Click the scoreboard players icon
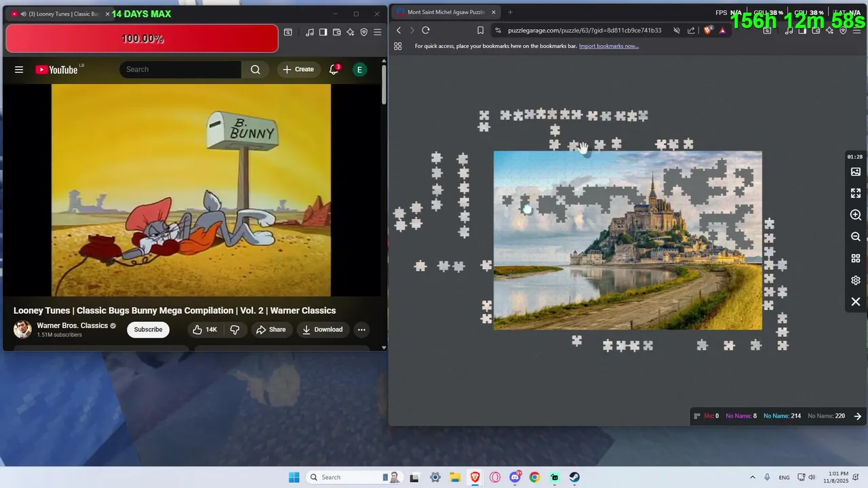 pos(696,416)
